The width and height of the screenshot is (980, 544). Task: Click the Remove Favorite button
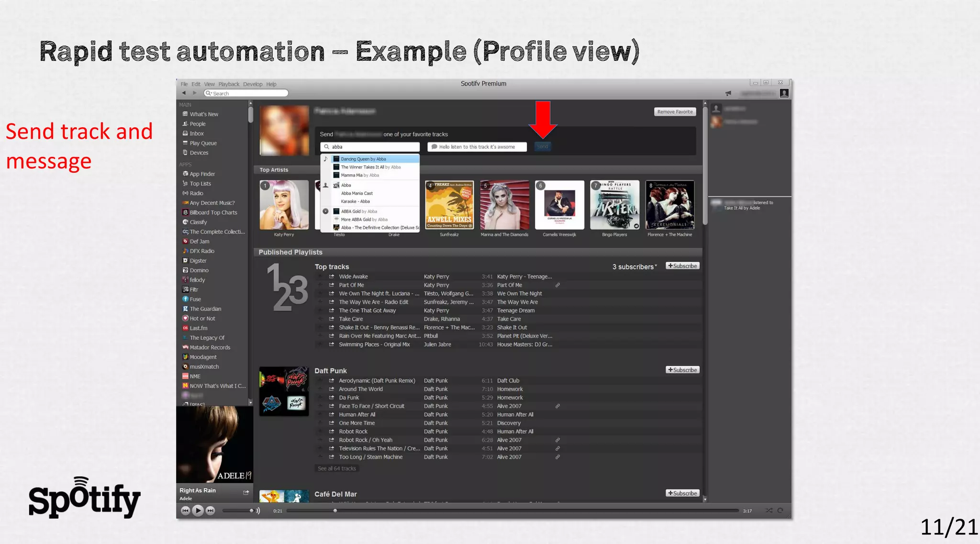point(675,112)
